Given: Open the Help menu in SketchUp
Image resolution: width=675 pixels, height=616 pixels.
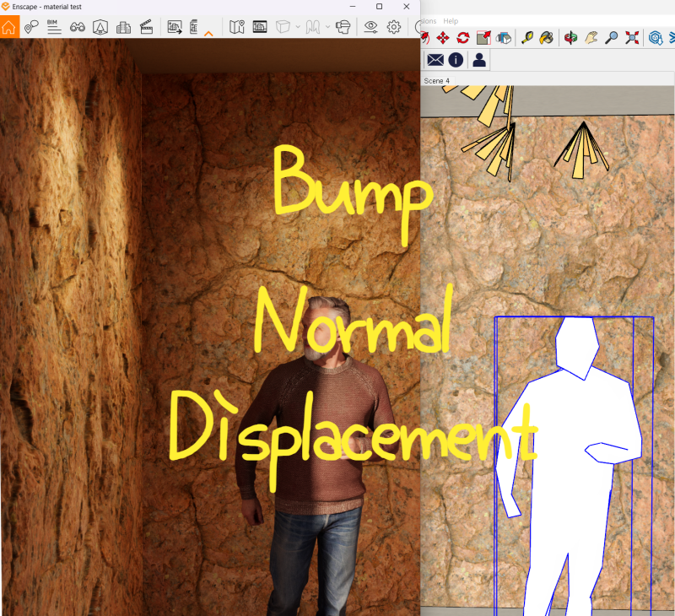Looking at the screenshot, I should coord(451,20).
